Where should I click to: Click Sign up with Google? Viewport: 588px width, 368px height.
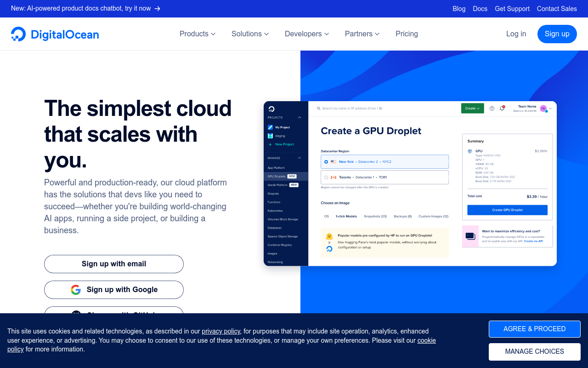[x=114, y=290]
